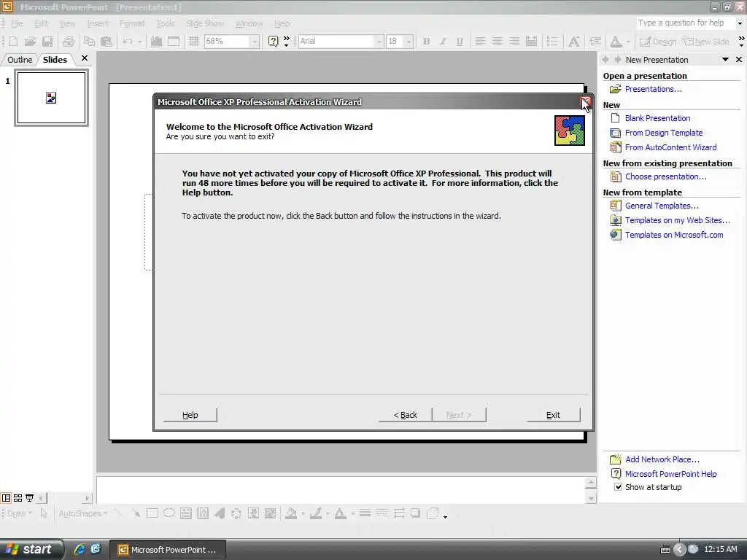The image size is (747, 560).
Task: Click Microsoft PowerPoint taskbar button
Action: (x=168, y=550)
